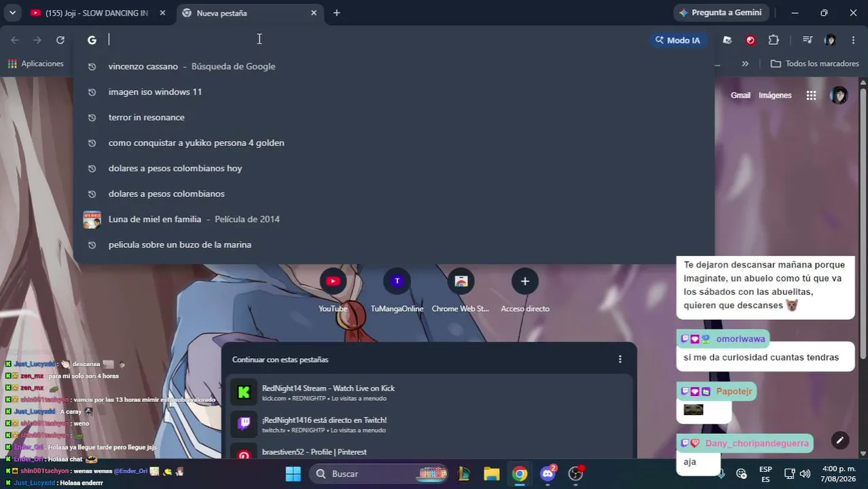Click inside the address bar field
The width and height of the screenshot is (868, 489).
coord(374,40)
